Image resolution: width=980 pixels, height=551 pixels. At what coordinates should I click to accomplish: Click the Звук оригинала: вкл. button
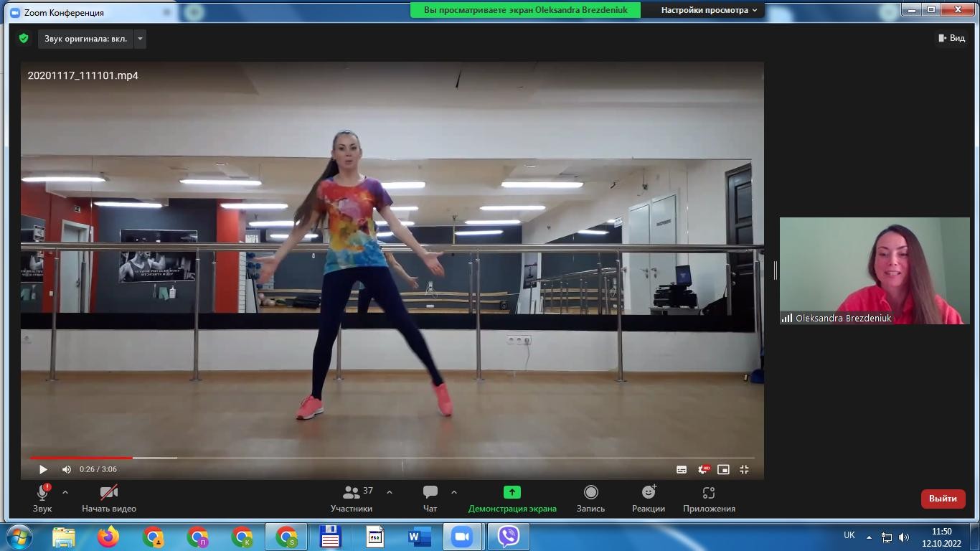point(85,39)
